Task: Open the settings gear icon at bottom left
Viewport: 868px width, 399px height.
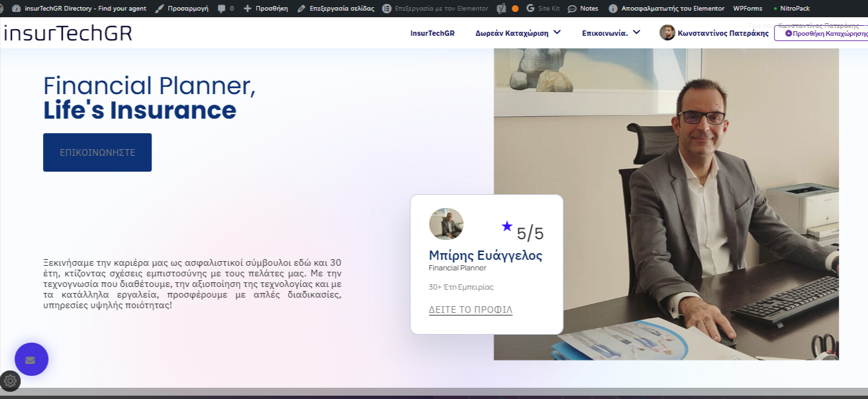Action: (x=10, y=381)
